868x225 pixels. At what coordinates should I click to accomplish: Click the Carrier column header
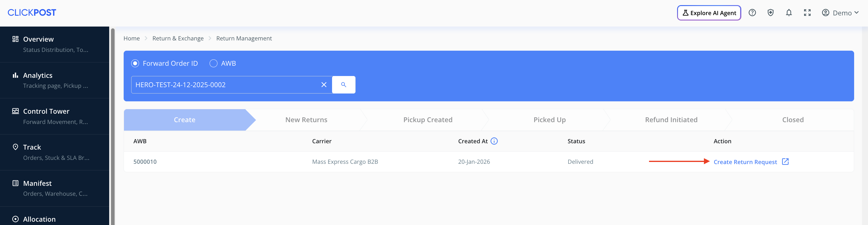coord(322,141)
